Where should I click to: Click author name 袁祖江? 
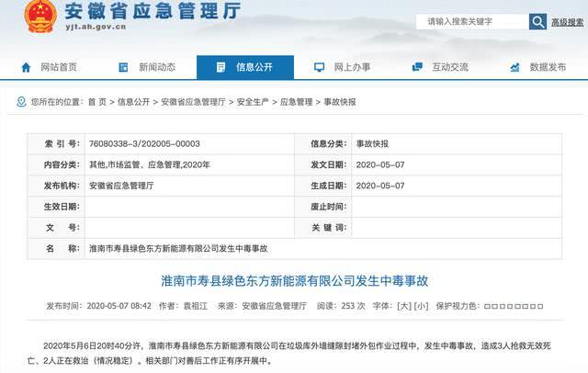196,306
